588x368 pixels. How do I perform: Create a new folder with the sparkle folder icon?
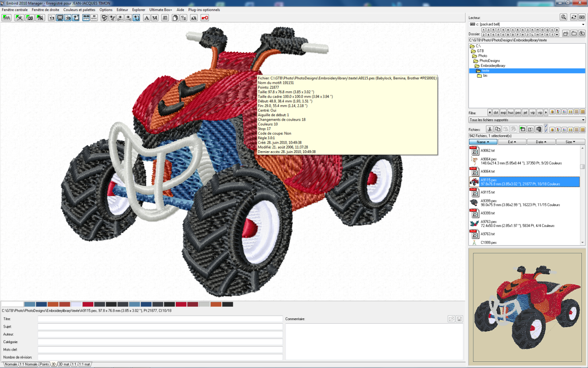pos(565,34)
